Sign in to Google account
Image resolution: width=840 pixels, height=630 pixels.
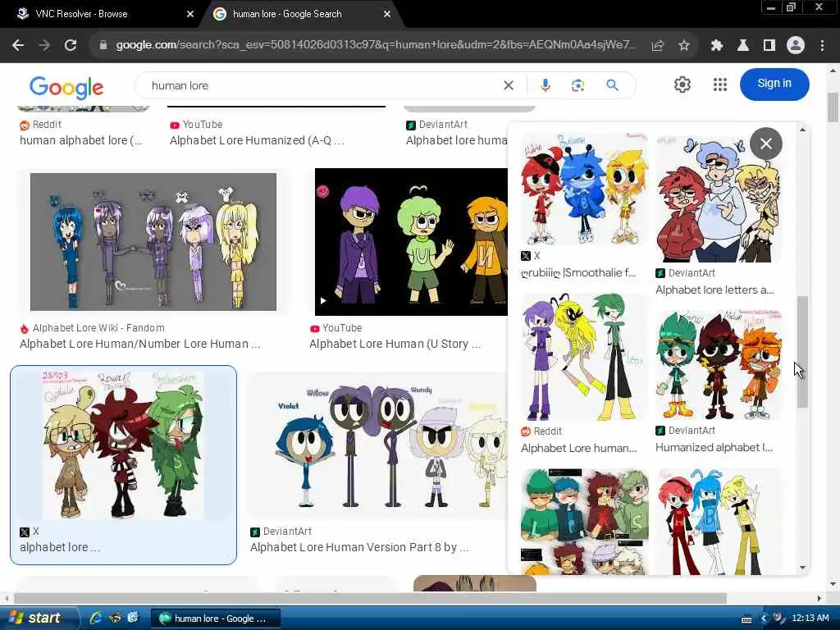(x=774, y=84)
